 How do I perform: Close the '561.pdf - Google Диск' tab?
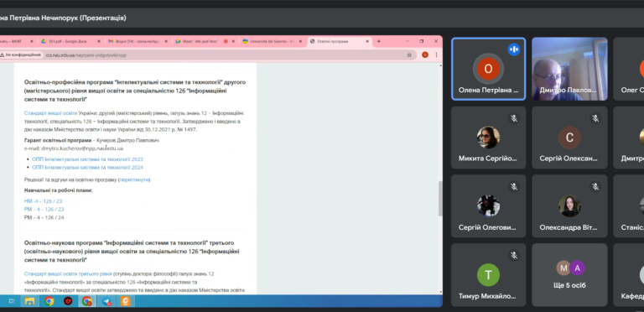99,41
